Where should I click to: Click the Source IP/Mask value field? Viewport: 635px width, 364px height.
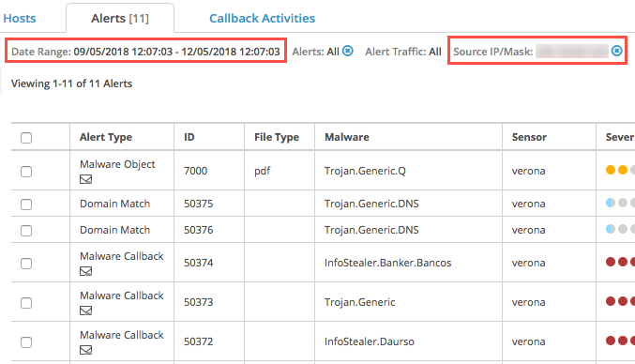[572, 51]
